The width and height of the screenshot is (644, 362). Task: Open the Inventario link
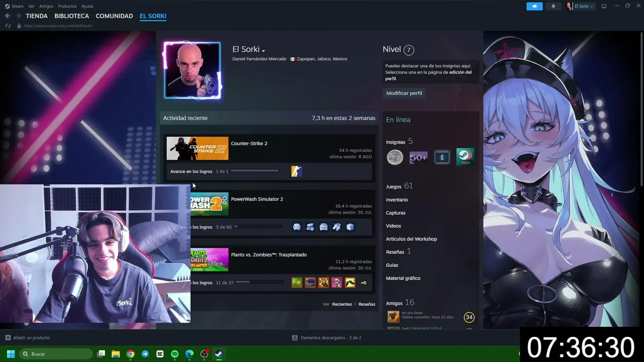point(397,200)
